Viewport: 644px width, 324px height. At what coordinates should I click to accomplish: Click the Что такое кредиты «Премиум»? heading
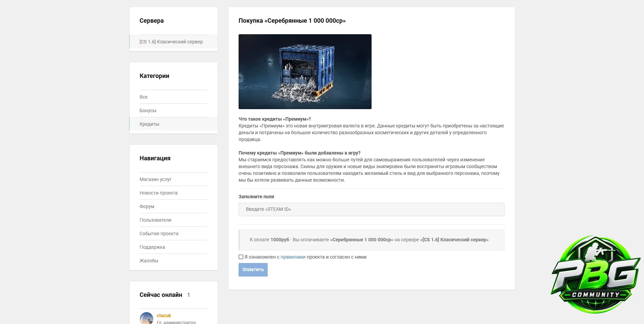point(275,119)
